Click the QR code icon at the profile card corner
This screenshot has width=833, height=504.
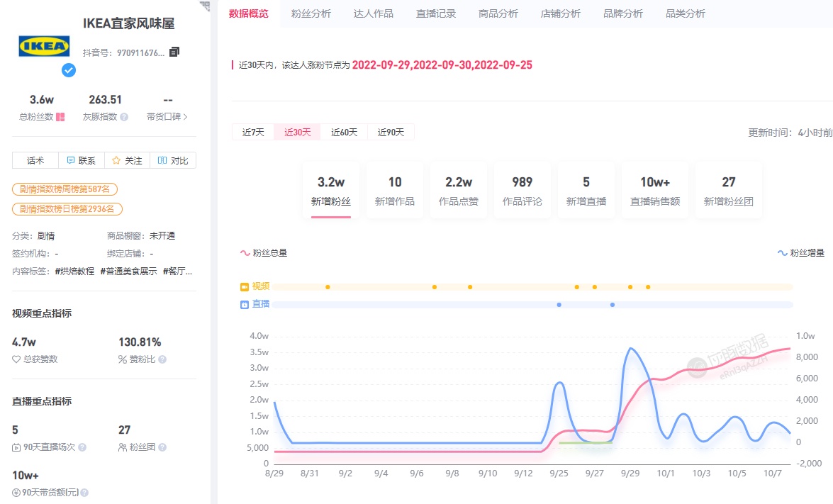[205, 5]
